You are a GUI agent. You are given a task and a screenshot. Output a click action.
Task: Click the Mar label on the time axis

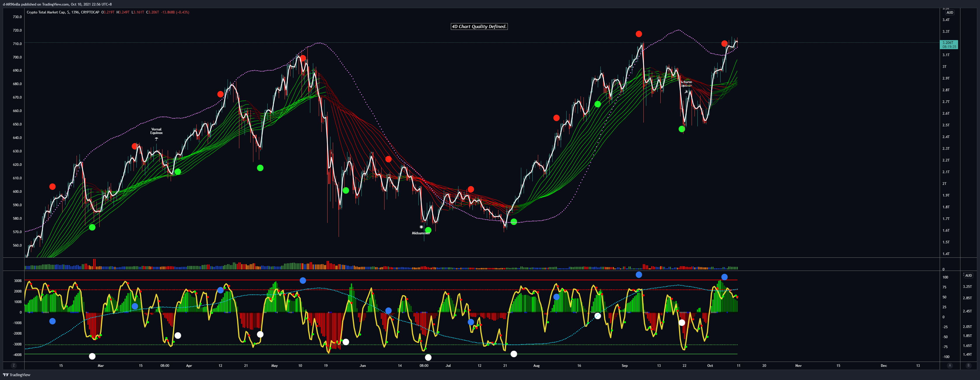[101, 366]
